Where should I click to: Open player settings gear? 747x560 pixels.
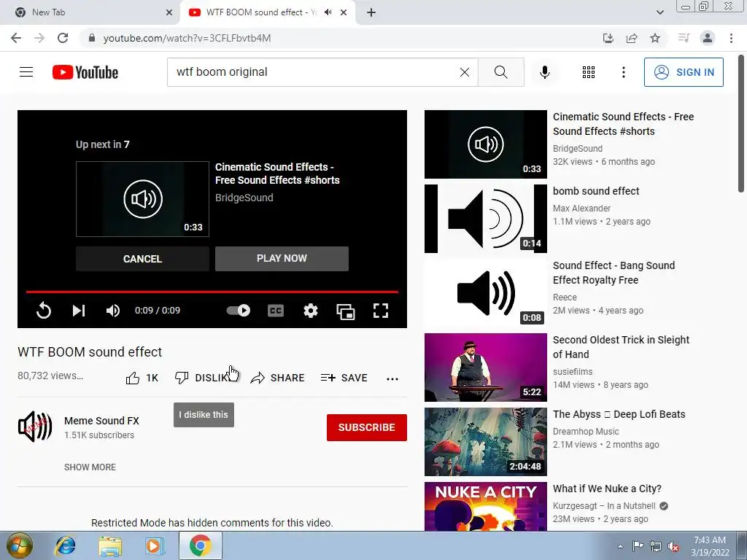point(311,311)
